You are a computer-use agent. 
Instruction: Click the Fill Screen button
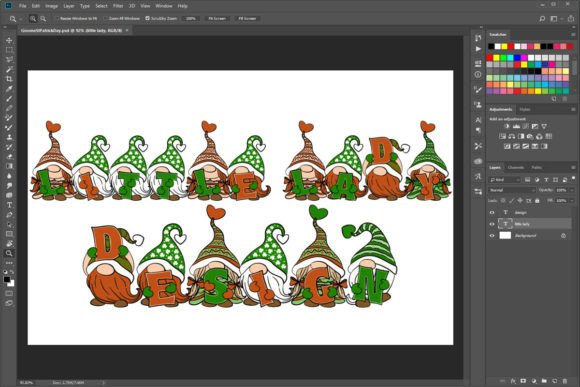(247, 18)
